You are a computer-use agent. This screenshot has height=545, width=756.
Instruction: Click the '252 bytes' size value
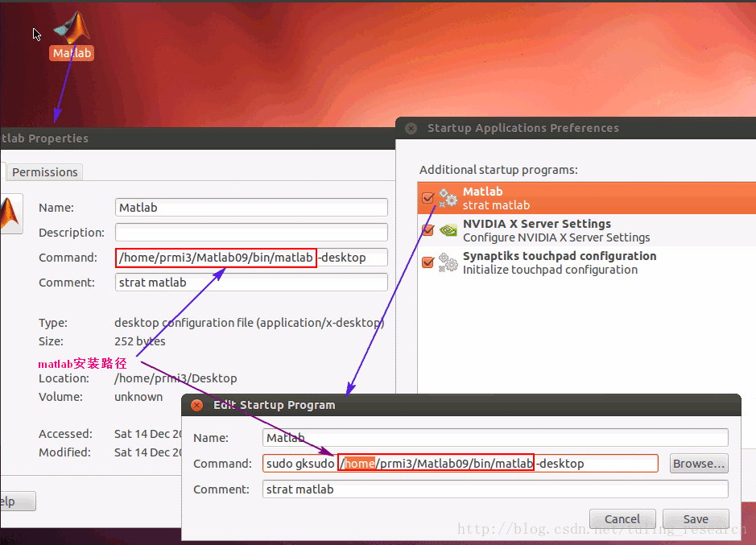click(x=140, y=341)
